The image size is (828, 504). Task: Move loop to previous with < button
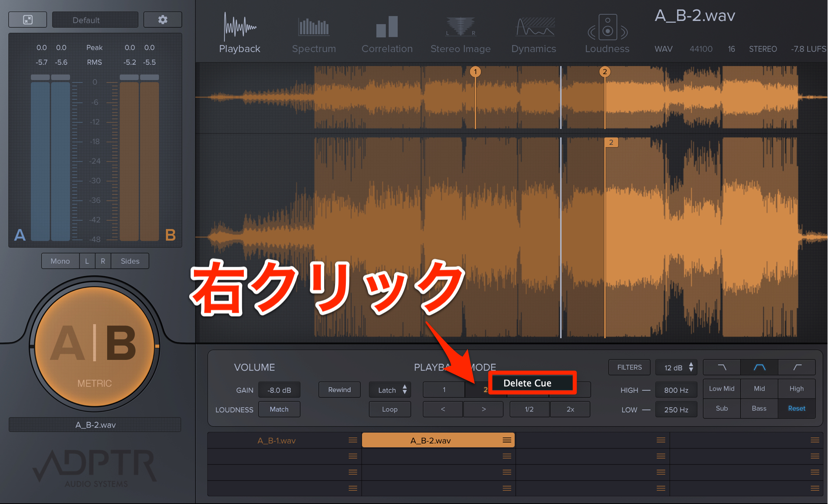(x=443, y=409)
